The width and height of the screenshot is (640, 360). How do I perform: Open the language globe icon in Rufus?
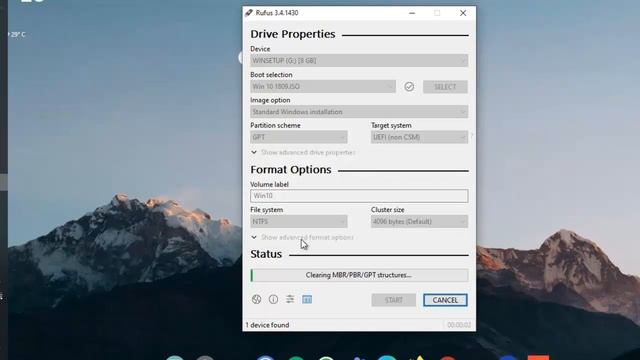[256, 300]
